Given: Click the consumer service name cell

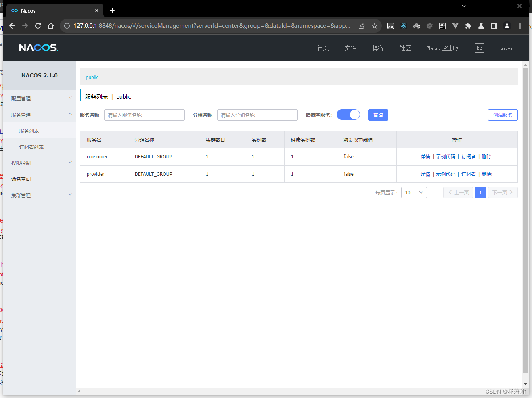Looking at the screenshot, I should pyautogui.click(x=104, y=157).
